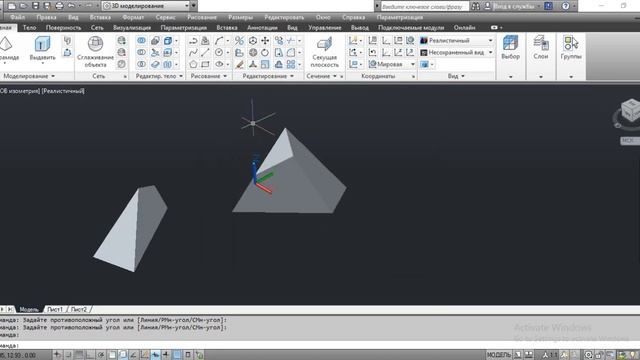Select the Polygon drawing tool

point(193,64)
